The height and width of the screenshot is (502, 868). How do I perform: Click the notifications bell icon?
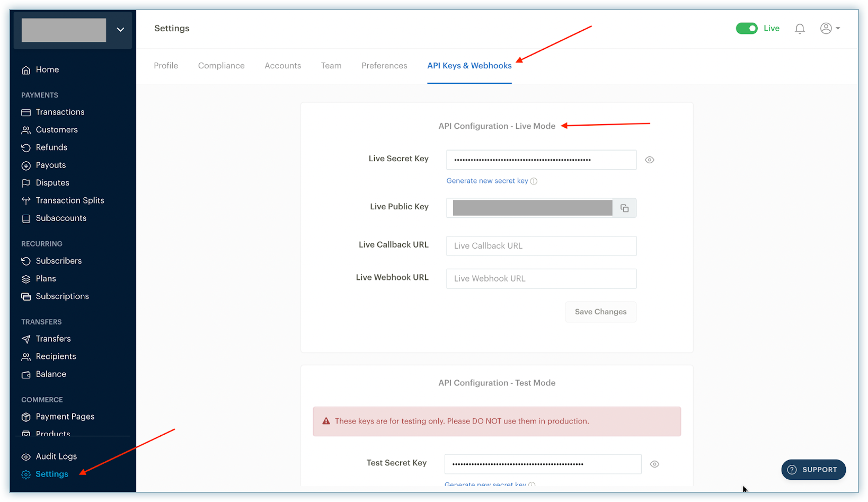coord(800,29)
